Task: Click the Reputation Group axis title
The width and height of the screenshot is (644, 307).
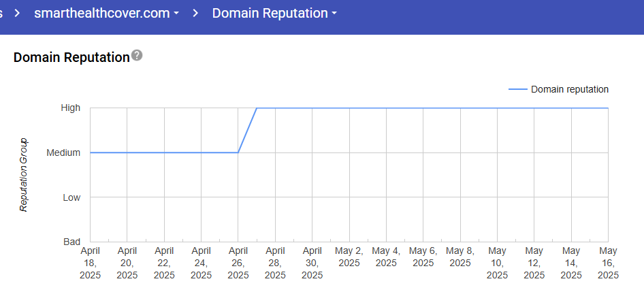Action: (23, 175)
